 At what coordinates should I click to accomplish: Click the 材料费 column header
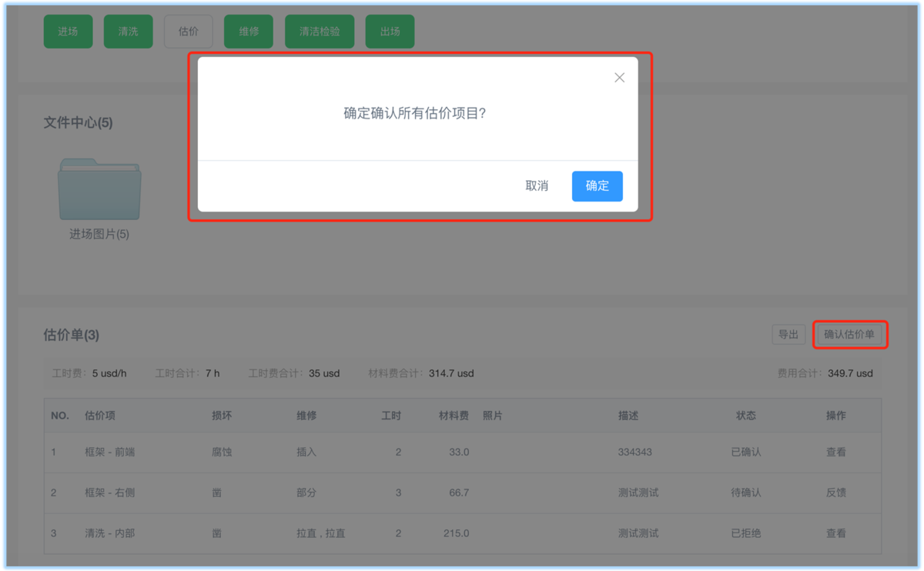click(454, 416)
